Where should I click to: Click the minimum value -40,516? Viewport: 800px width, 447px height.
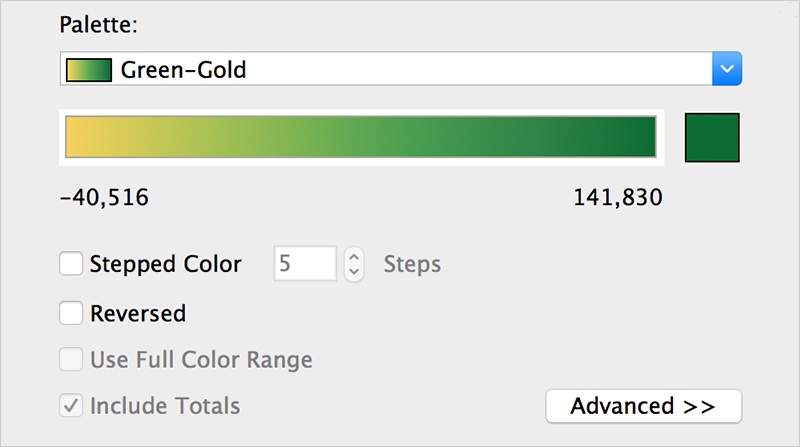(x=104, y=198)
